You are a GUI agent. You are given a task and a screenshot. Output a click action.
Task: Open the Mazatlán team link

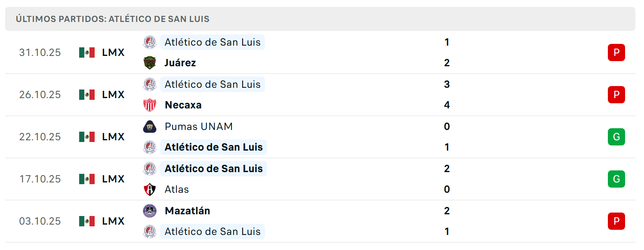pyautogui.click(x=188, y=211)
